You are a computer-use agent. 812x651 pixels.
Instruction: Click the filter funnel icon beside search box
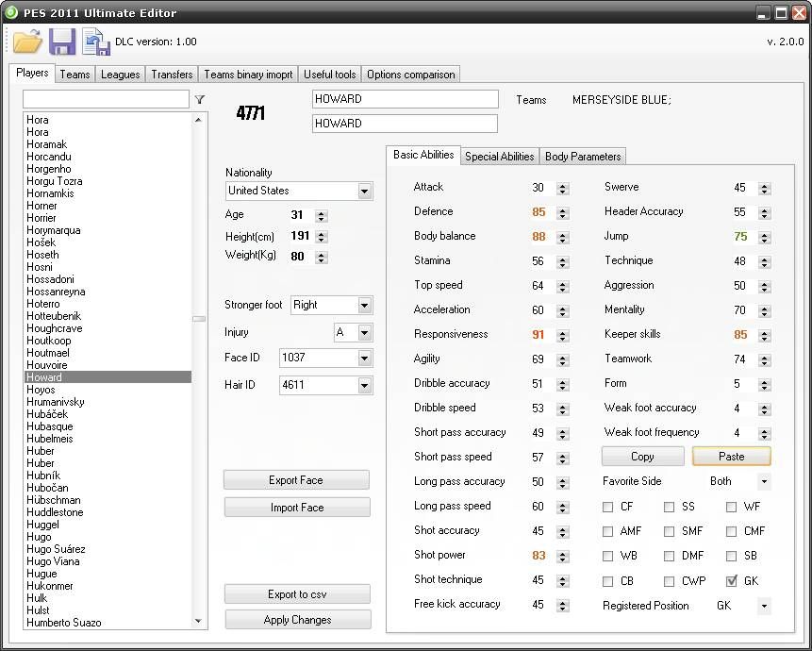199,99
